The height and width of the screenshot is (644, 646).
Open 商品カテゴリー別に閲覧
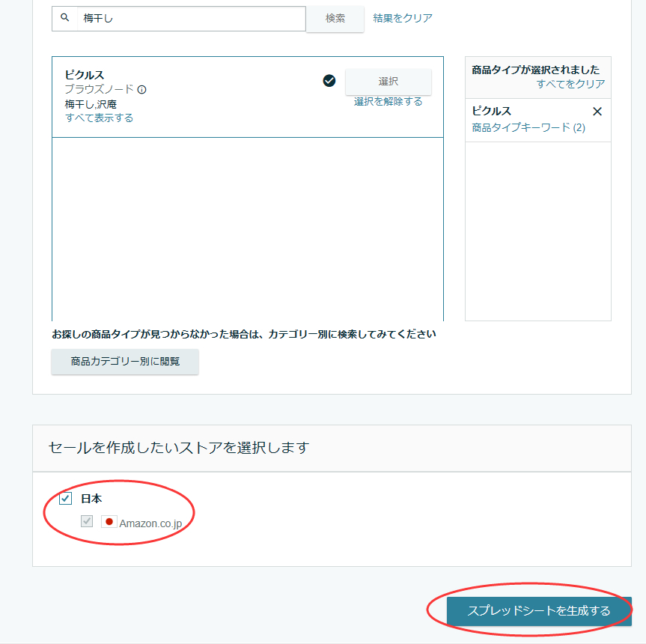pos(125,362)
